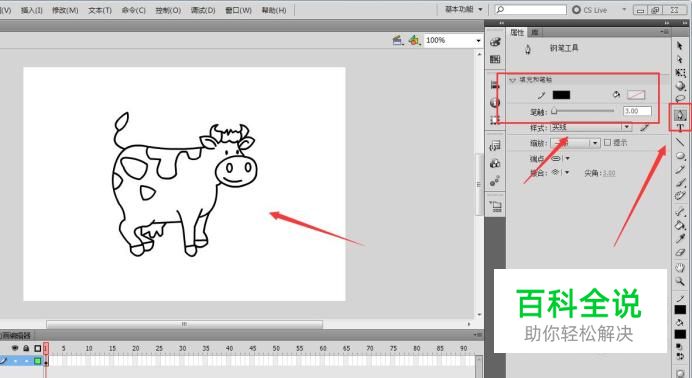Open the 帮助(H) menu
Image resolution: width=692 pixels, height=378 pixels.
point(274,10)
